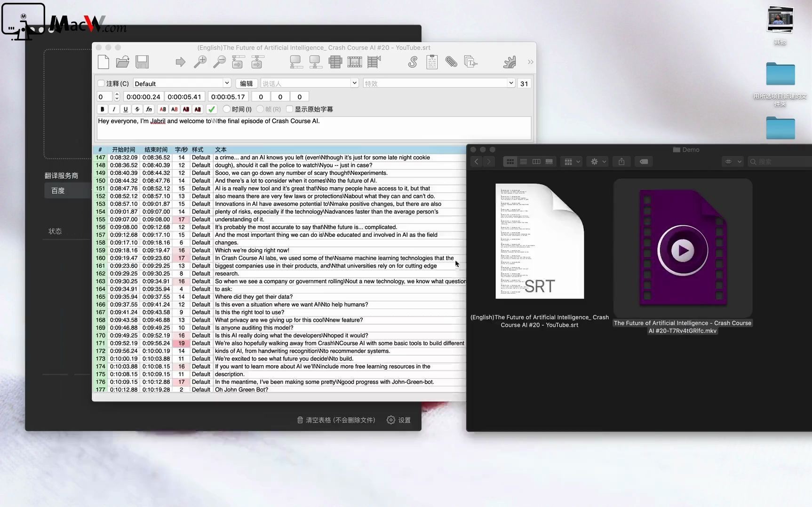Click the Finder tags icon
Image resolution: width=812 pixels, height=507 pixels.
point(644,162)
